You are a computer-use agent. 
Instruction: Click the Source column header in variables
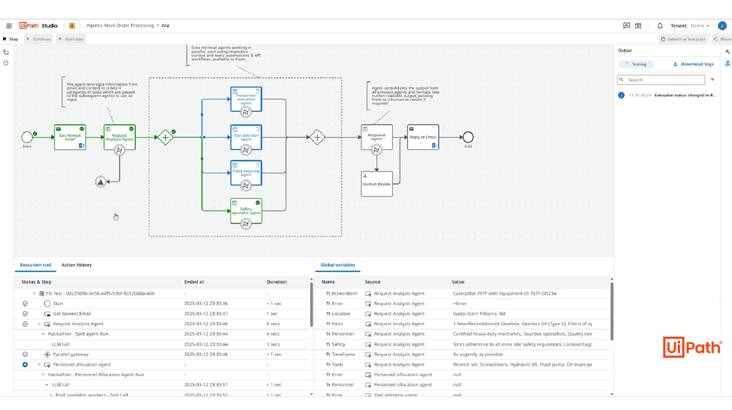tap(373, 282)
